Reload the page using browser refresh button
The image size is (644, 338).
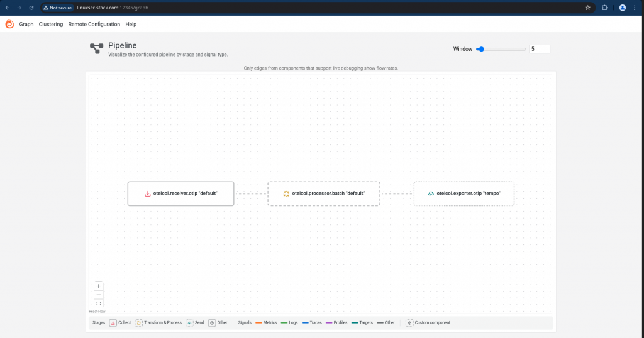pos(31,8)
